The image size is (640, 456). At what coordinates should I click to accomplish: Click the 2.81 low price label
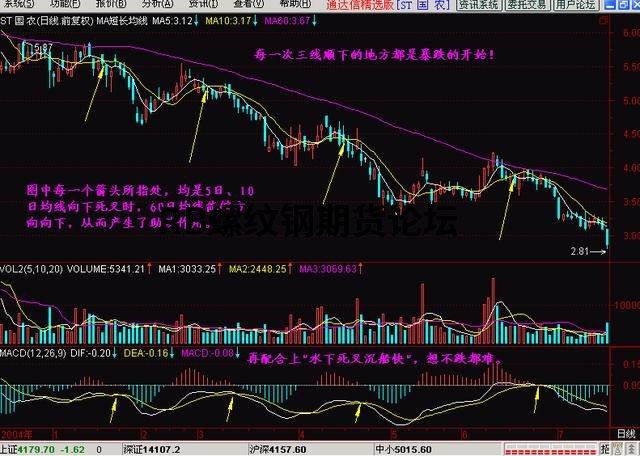coord(580,251)
